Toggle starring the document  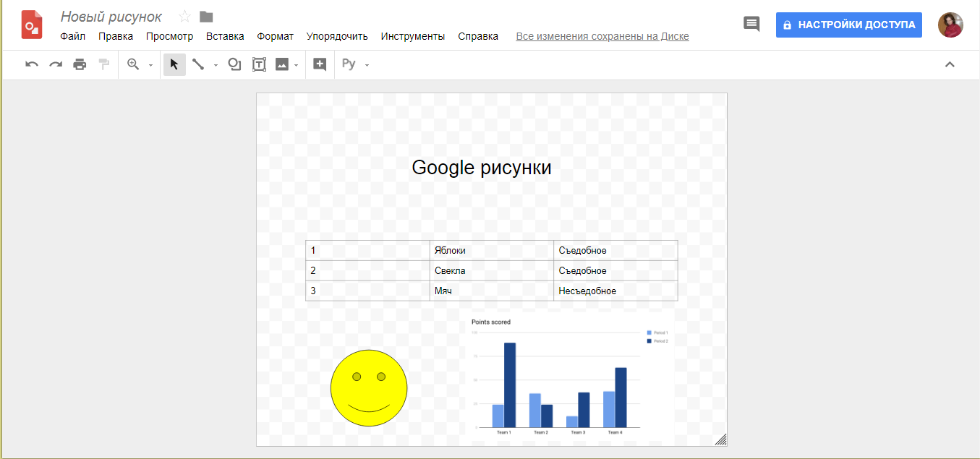click(x=184, y=16)
